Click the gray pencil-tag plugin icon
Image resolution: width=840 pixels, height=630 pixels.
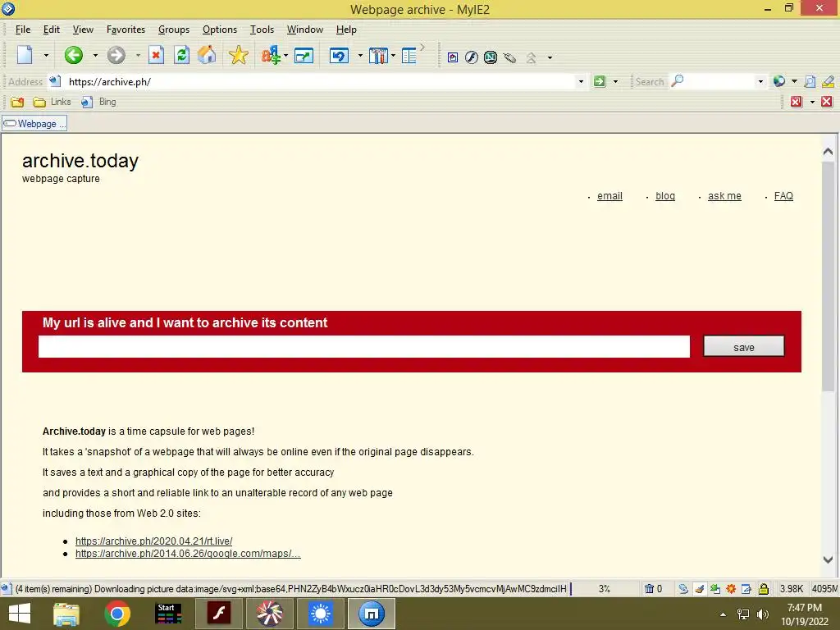[509, 57]
